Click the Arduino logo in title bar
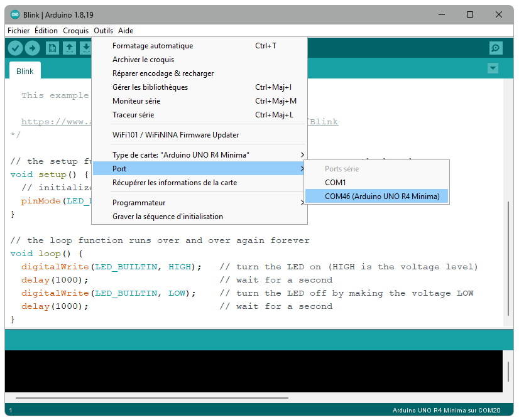This screenshot has width=519, height=420. 15,14
